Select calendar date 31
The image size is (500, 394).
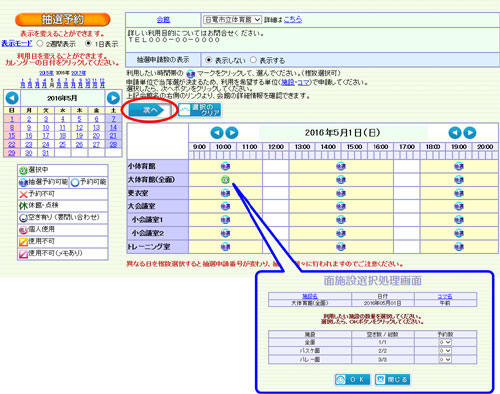pos(46,153)
